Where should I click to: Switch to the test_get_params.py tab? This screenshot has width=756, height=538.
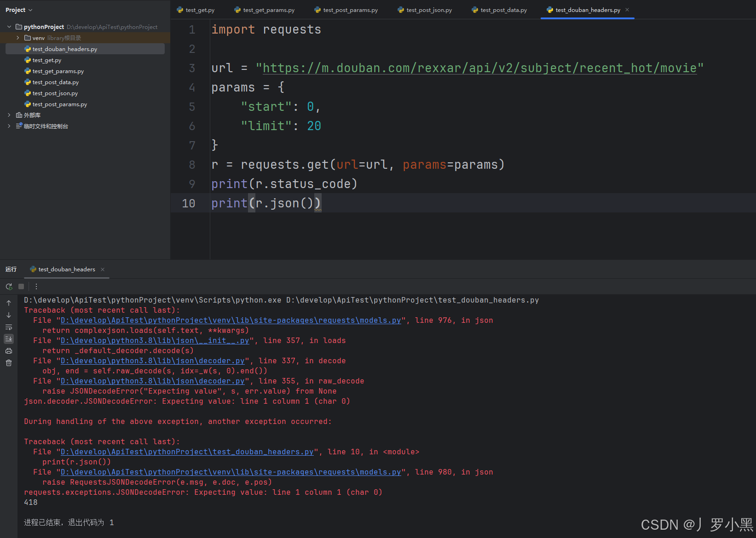265,10
